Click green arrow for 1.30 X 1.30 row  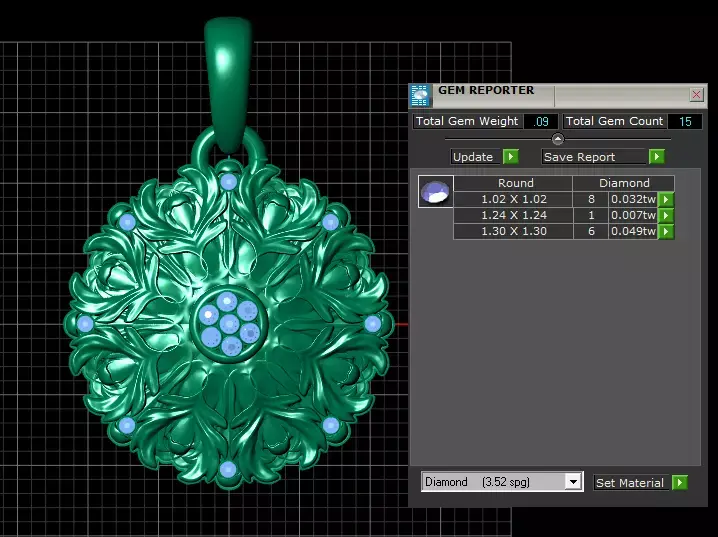(666, 231)
